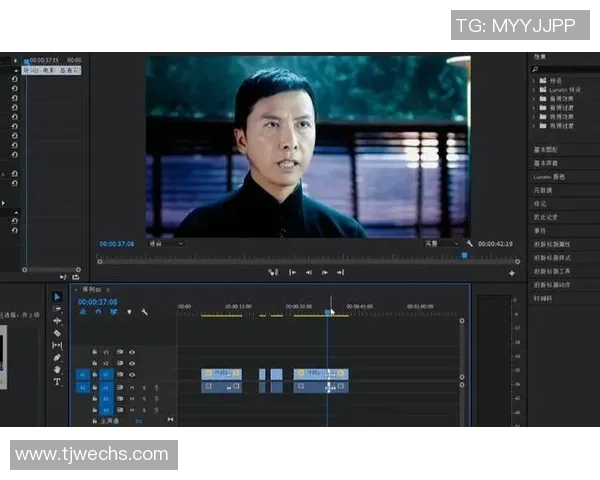The image size is (600, 480).
Task: Select the Type (T) tool
Action: click(x=57, y=382)
